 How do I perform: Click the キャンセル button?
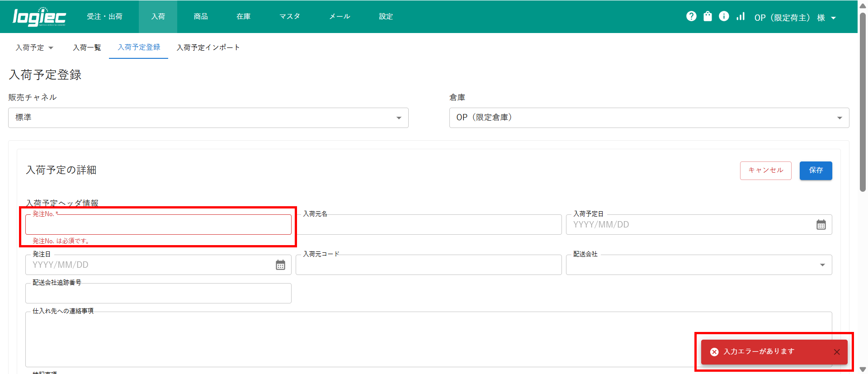point(765,170)
